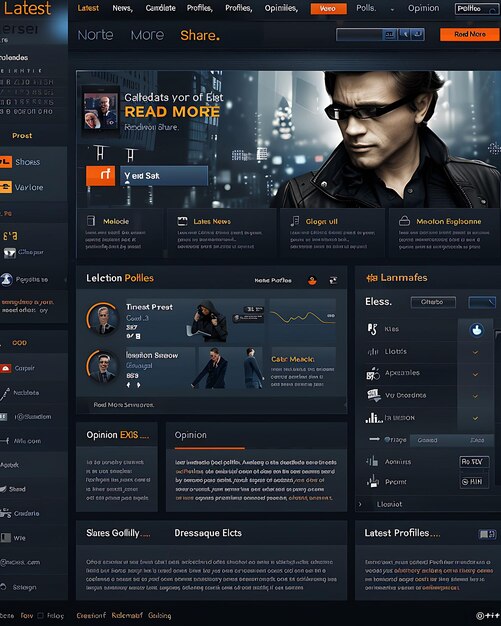Click the return arrow icon in search box
The image size is (501, 626).
pos(418,35)
